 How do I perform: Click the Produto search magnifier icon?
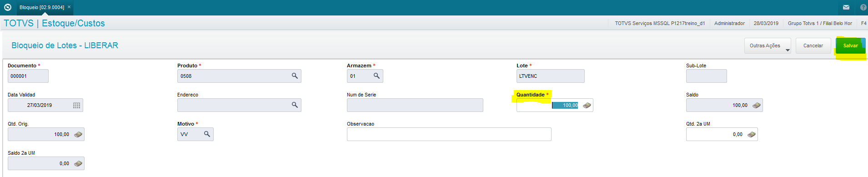[x=295, y=76]
